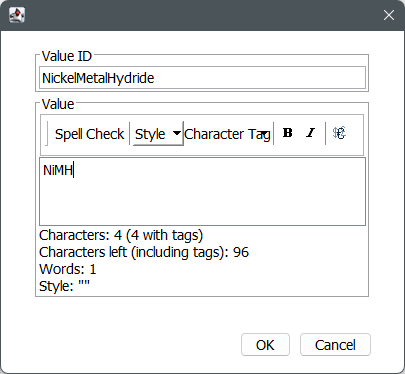Apply bold formatting with the B icon
Image resolution: width=405 pixels, height=374 pixels.
(x=287, y=133)
